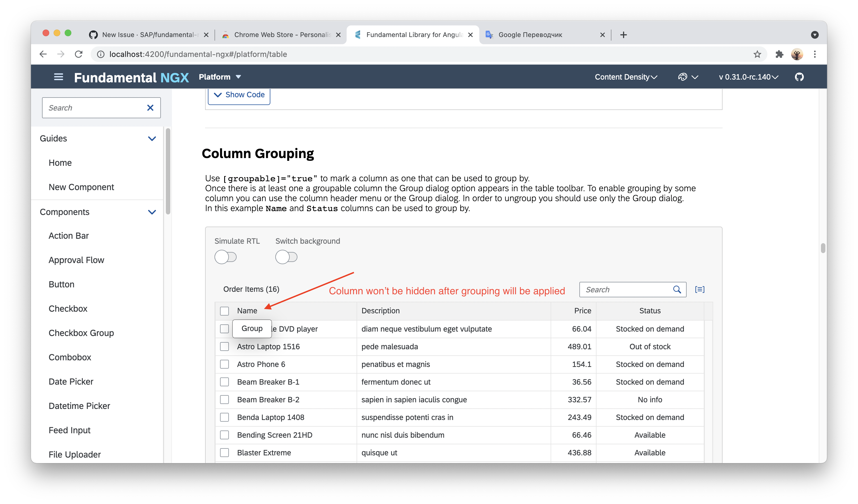Check the Beam Breaker B-1 row checkbox

tap(224, 382)
